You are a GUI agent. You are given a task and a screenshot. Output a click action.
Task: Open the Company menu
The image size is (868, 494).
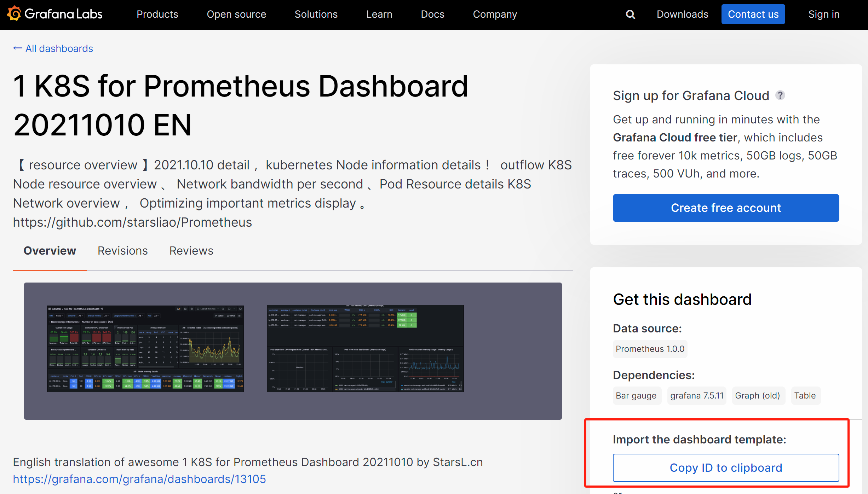click(x=495, y=14)
